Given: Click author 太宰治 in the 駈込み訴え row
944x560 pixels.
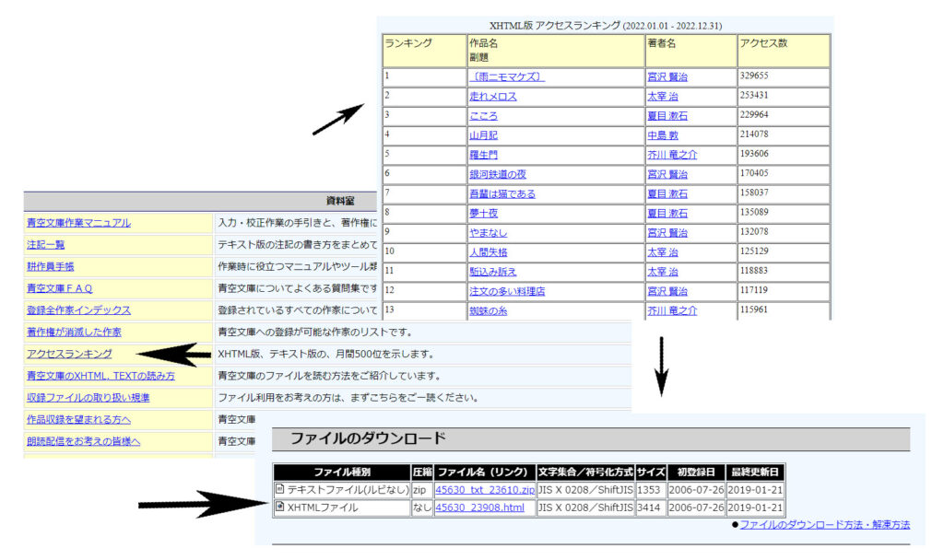Looking at the screenshot, I should (662, 272).
